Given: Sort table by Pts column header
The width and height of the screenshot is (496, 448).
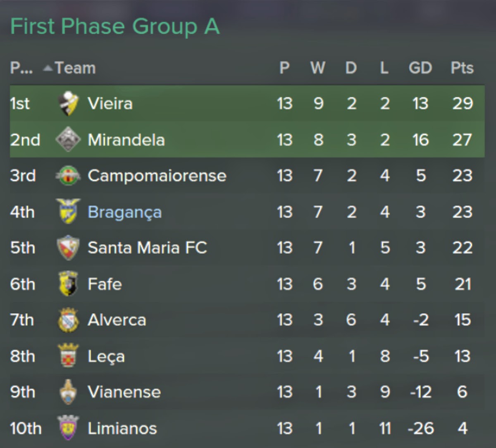Looking at the screenshot, I should (x=462, y=68).
